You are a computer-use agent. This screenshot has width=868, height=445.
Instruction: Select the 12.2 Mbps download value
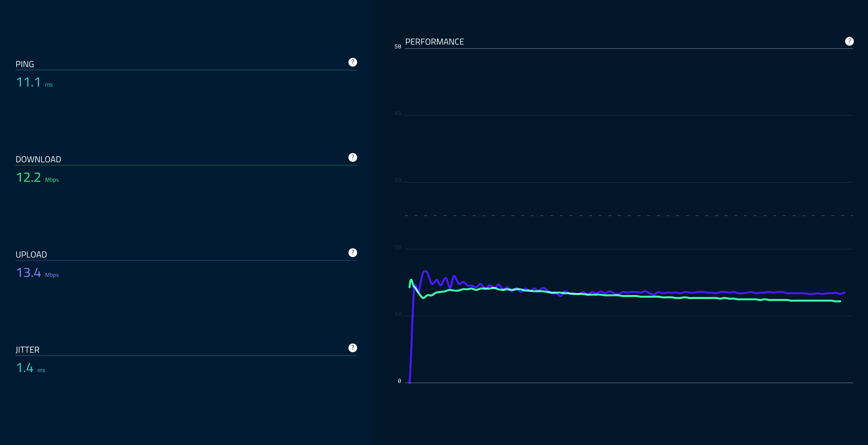tap(29, 178)
